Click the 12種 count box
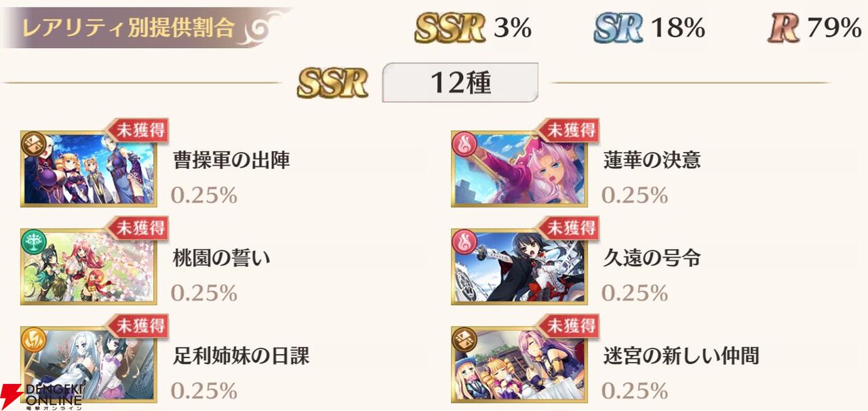868x411 pixels. pos(460,82)
